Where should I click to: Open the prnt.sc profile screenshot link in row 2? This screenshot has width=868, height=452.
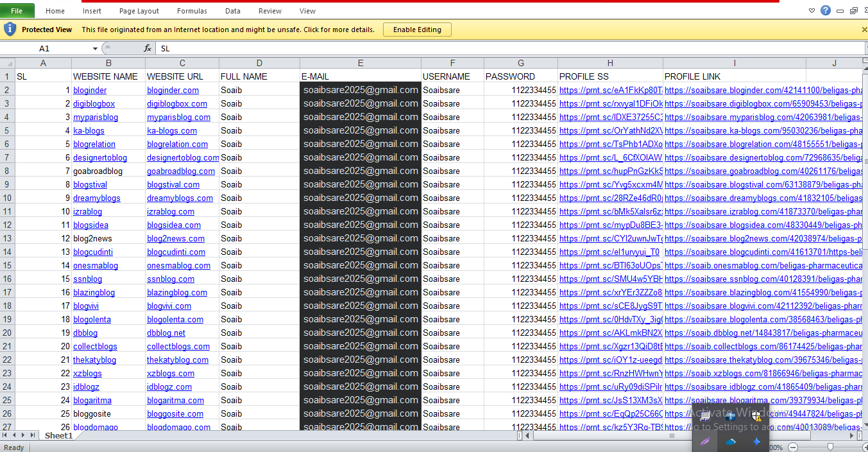pyautogui.click(x=611, y=91)
